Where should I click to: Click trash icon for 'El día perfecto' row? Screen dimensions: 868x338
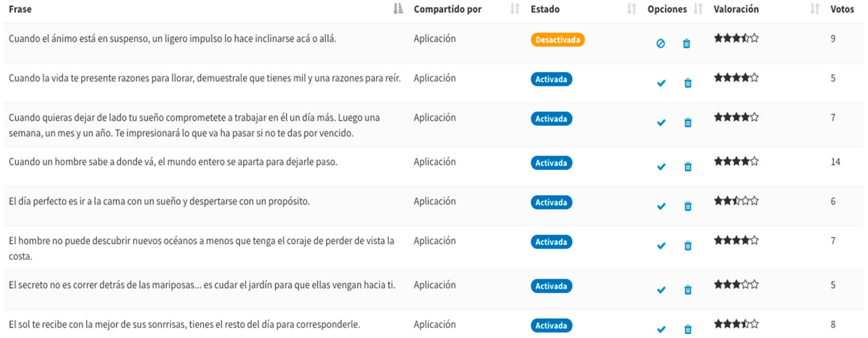(x=688, y=206)
